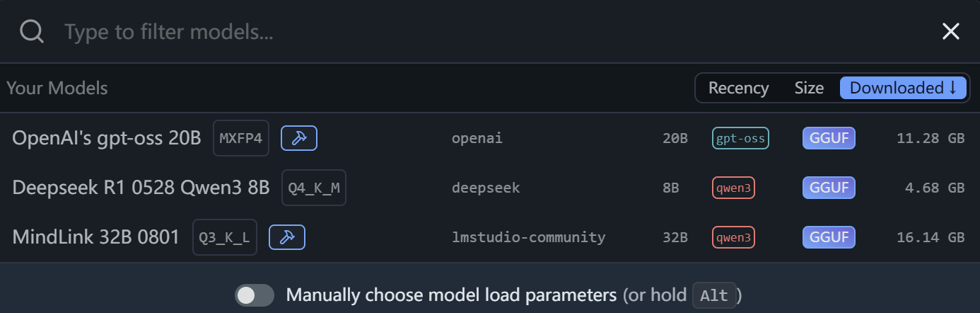This screenshot has height=313, width=980.
Task: Sort models by Recency
Action: tap(738, 88)
